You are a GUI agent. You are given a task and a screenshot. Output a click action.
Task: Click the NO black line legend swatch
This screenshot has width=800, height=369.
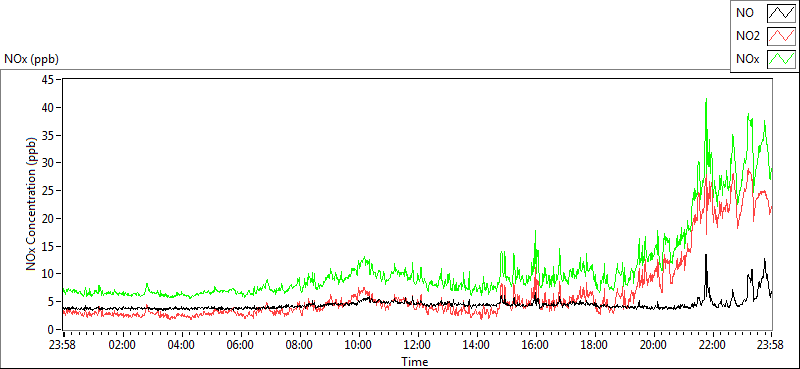coord(781,14)
